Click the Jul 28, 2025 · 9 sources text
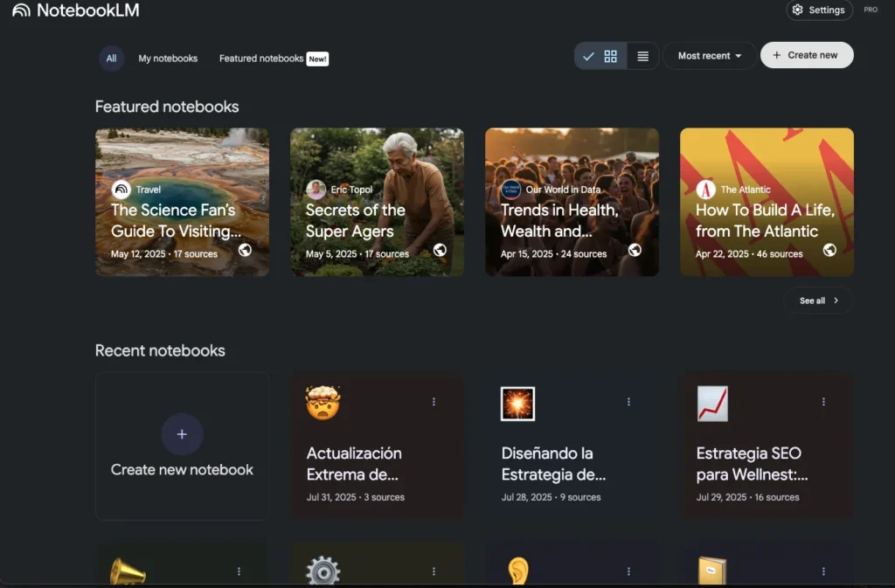The image size is (895, 588). point(551,497)
